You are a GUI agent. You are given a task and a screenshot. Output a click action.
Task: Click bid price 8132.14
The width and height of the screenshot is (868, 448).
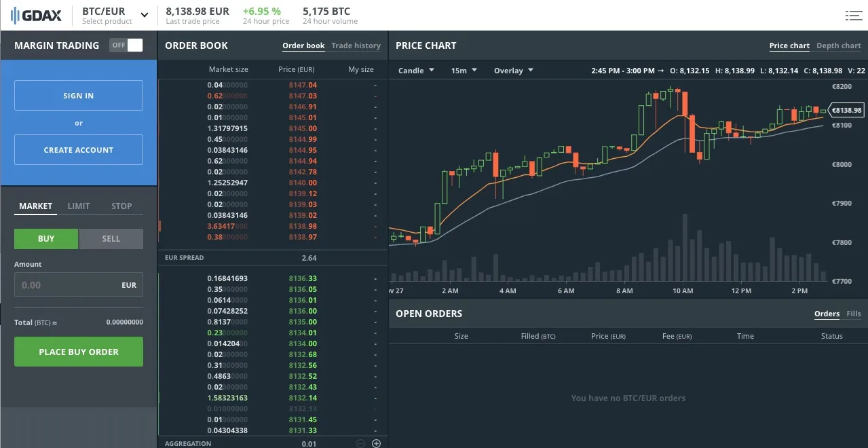coord(303,398)
